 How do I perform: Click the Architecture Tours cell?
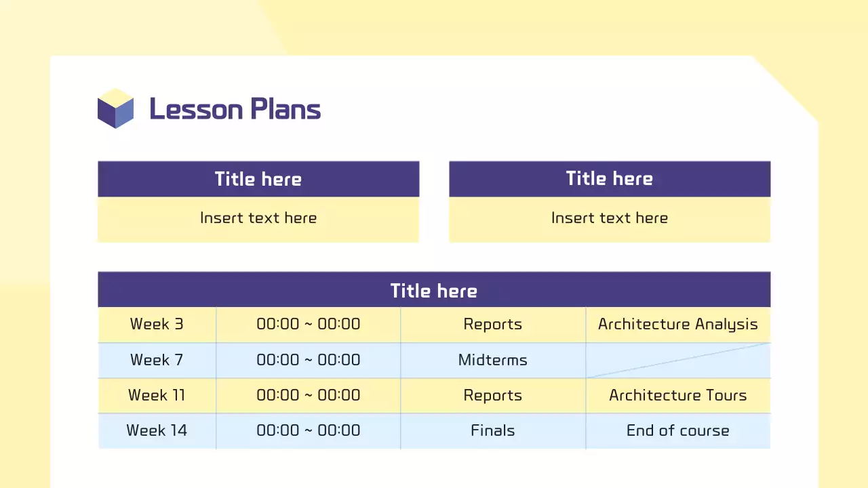(678, 395)
